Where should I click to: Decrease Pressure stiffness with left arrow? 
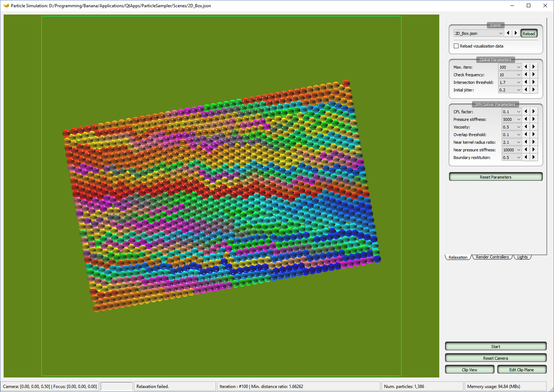(x=526, y=119)
